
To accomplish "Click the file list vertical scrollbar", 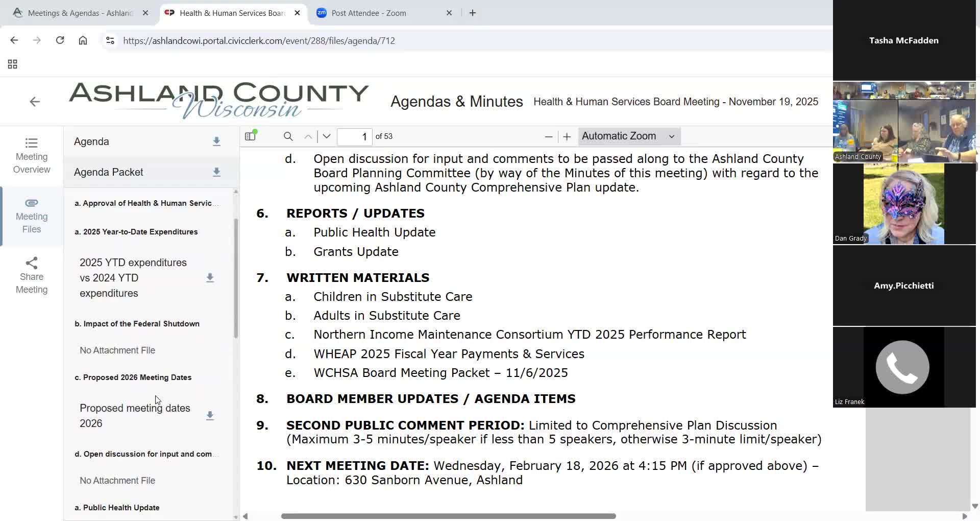I will 236,278.
